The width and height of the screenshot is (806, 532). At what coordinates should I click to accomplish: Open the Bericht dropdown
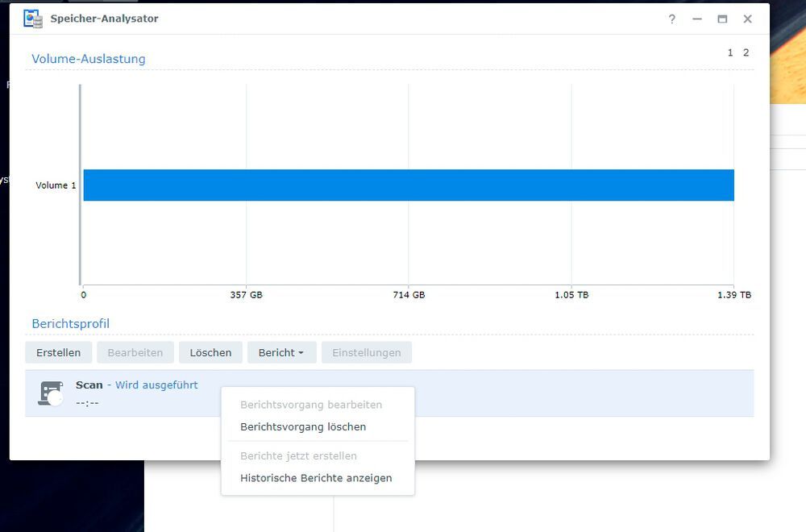281,352
